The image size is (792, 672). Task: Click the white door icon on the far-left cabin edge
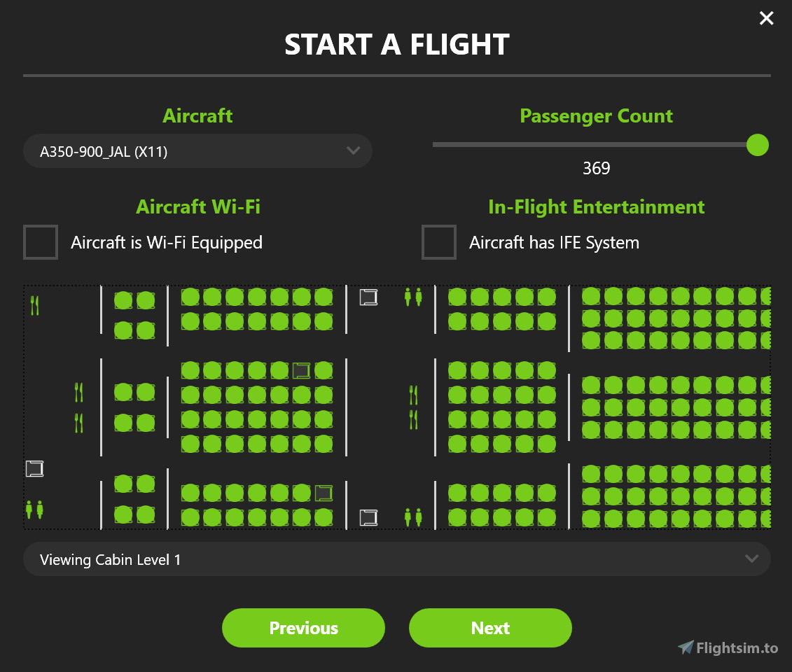[35, 468]
